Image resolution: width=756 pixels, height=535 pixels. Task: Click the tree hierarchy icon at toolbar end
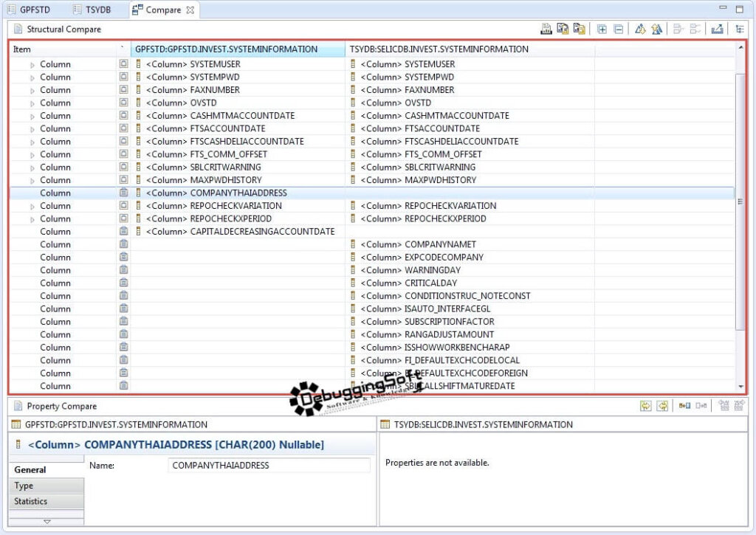[x=739, y=30]
